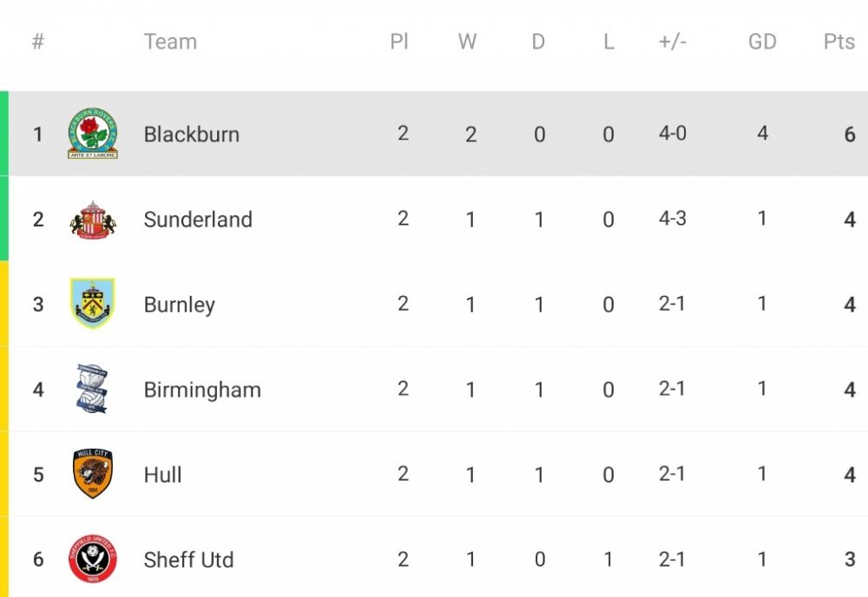The width and height of the screenshot is (868, 597).
Task: Click the Sheffield United club crest
Action: click(93, 560)
